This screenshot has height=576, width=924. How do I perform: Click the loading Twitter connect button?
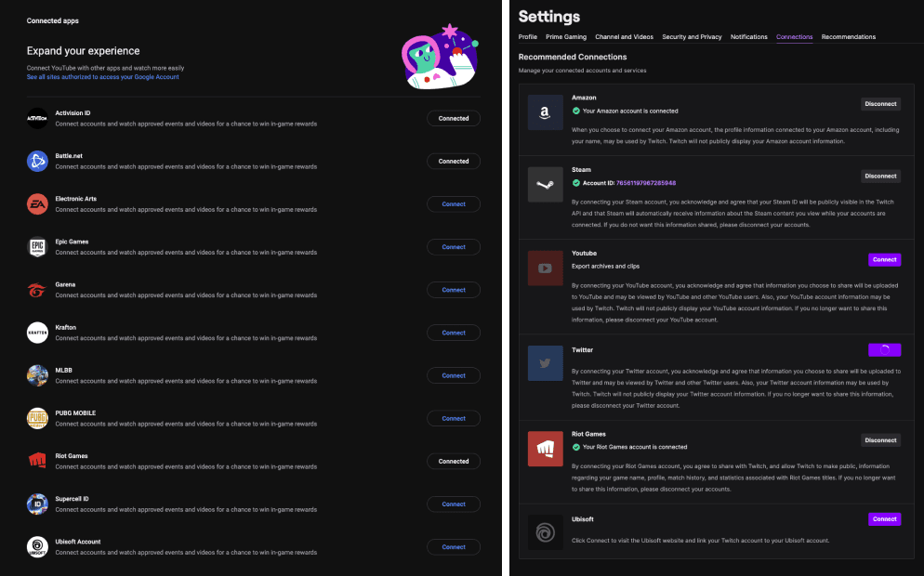click(885, 350)
